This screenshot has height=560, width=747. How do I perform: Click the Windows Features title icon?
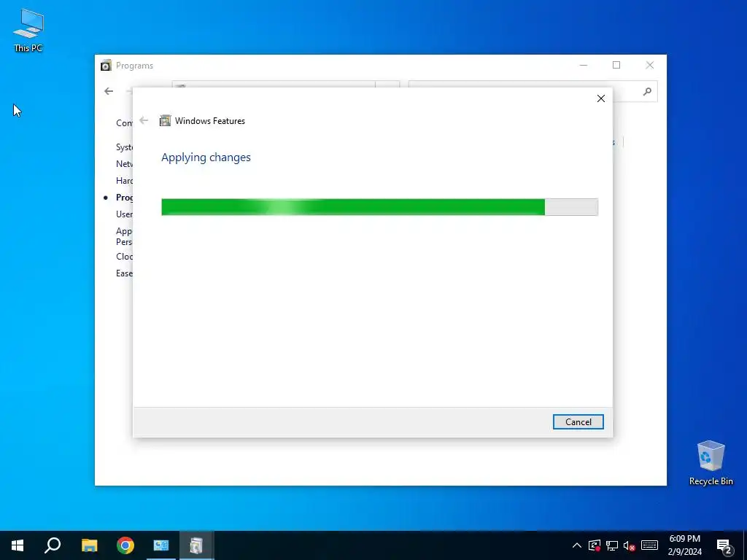pos(165,120)
